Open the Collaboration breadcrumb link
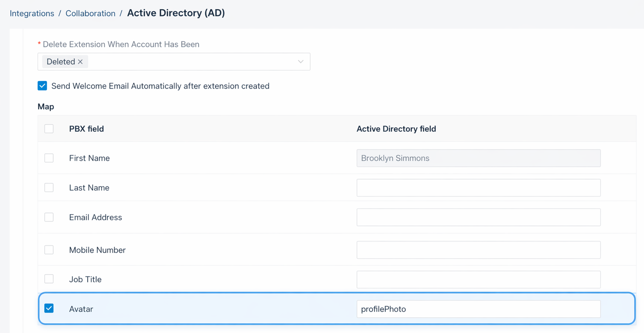This screenshot has width=644, height=333. point(90,13)
